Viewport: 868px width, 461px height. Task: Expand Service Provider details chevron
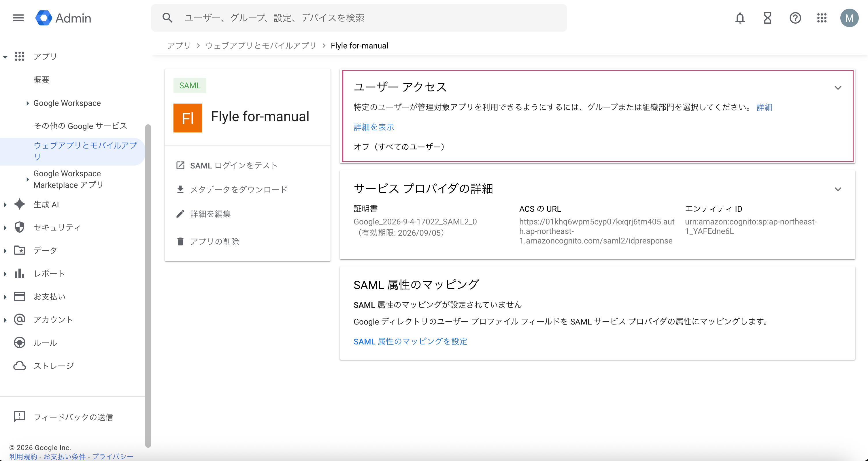(x=838, y=189)
